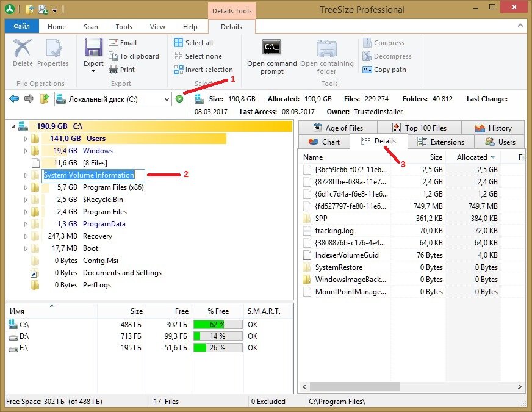
Task: Open the Файл menu
Action: point(22,26)
